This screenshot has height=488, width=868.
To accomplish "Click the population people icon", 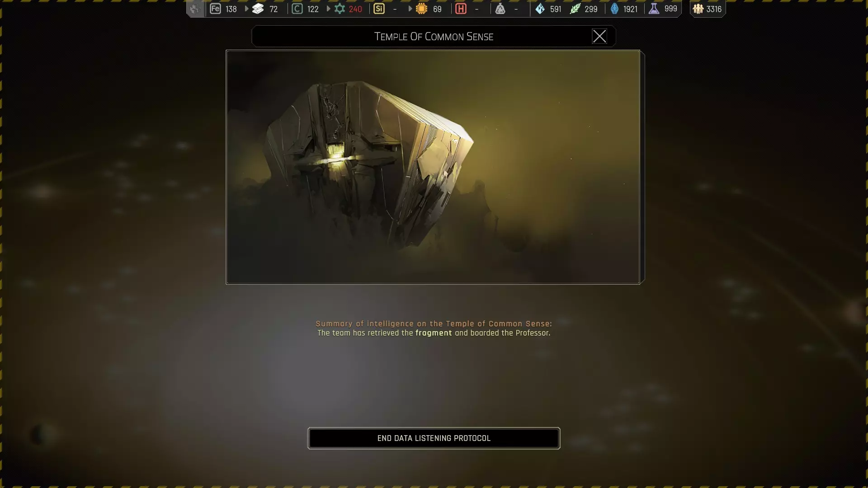I will [x=698, y=9].
